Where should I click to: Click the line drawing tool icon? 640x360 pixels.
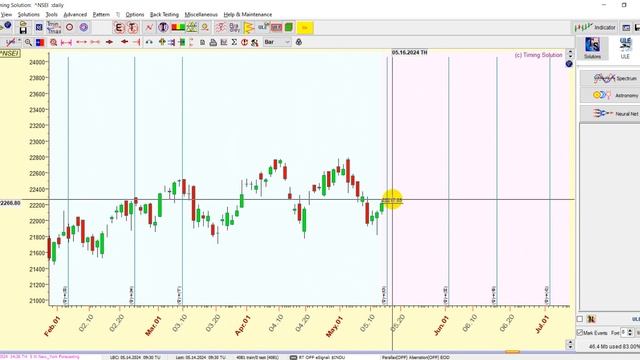(x=11, y=42)
